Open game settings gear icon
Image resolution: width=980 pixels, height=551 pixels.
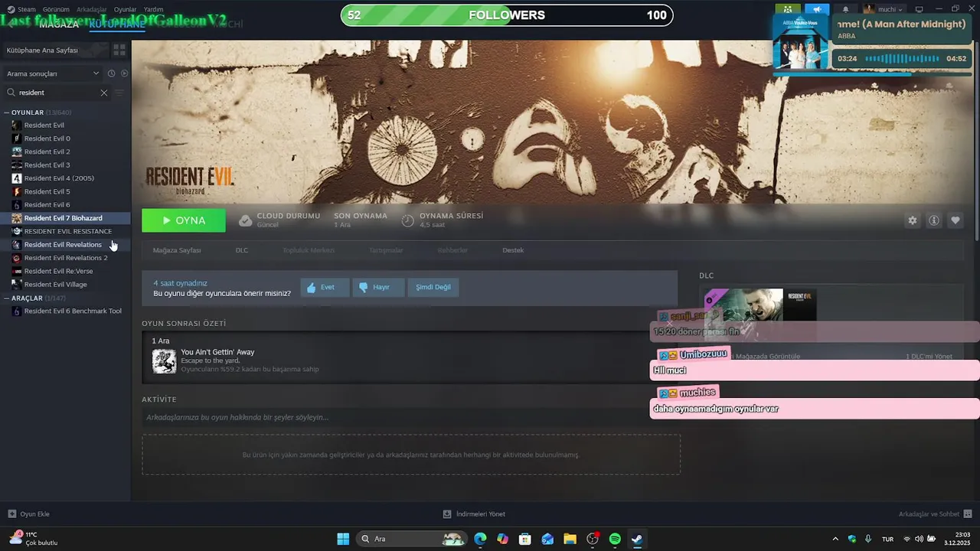coord(913,220)
